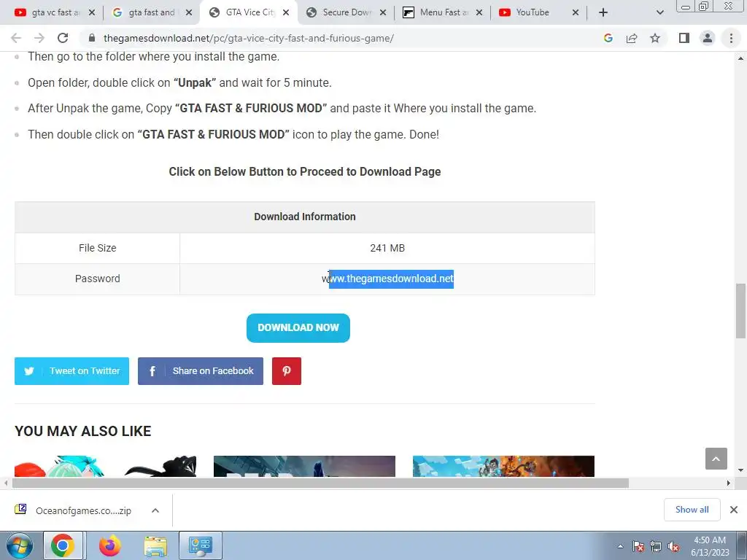Click the 'Download Information' table header
The width and height of the screenshot is (747, 560).
(x=305, y=217)
